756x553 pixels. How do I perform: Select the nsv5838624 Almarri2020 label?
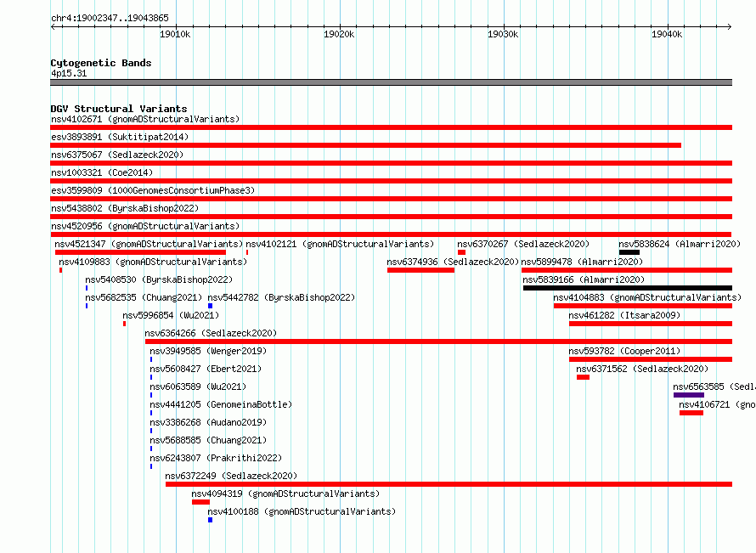680,244
